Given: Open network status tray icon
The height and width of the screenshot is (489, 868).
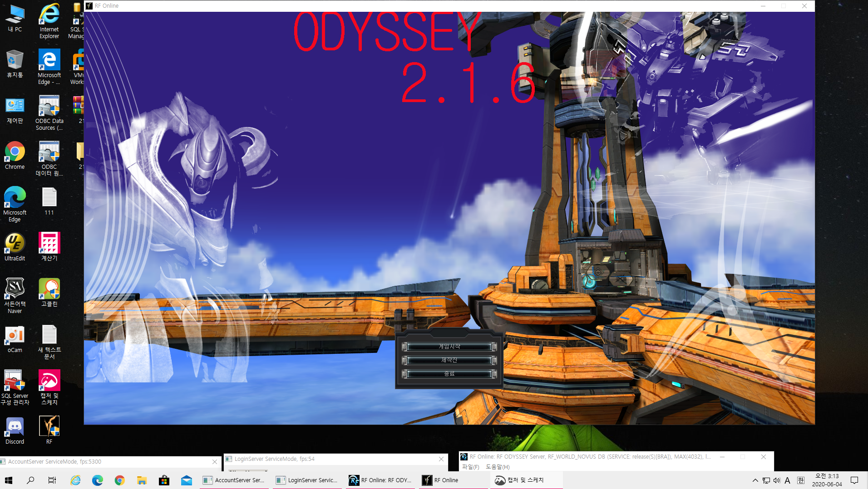Looking at the screenshot, I should (x=766, y=480).
